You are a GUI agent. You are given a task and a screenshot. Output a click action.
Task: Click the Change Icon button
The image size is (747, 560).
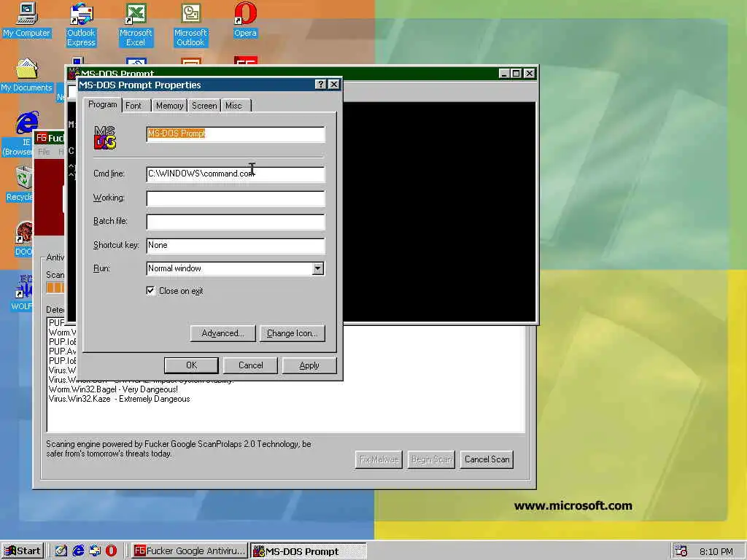292,333
